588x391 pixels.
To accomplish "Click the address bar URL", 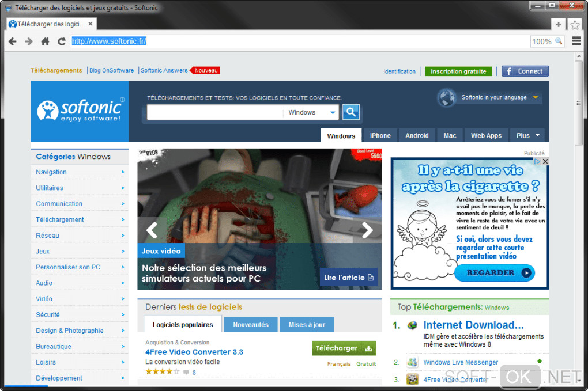I will tap(109, 41).
